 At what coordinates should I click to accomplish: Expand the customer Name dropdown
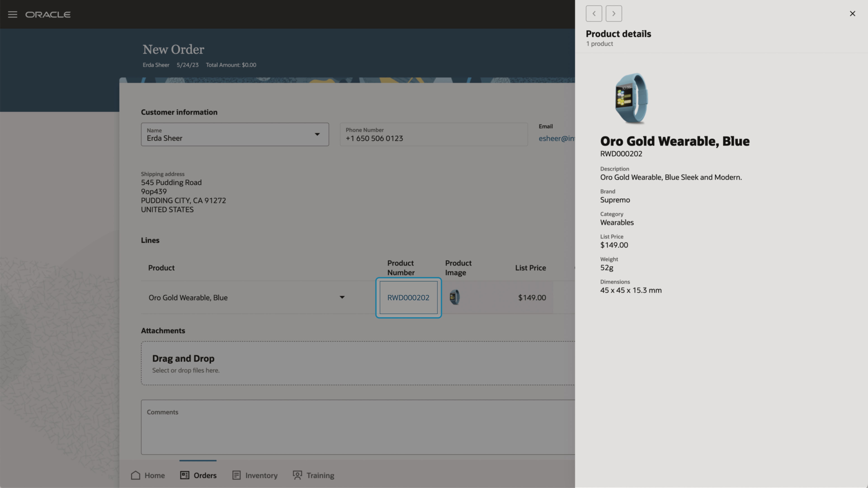(x=317, y=134)
